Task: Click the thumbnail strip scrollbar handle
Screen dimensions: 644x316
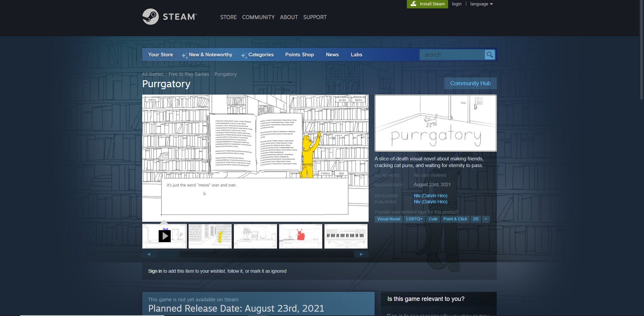Action: pos(168,254)
